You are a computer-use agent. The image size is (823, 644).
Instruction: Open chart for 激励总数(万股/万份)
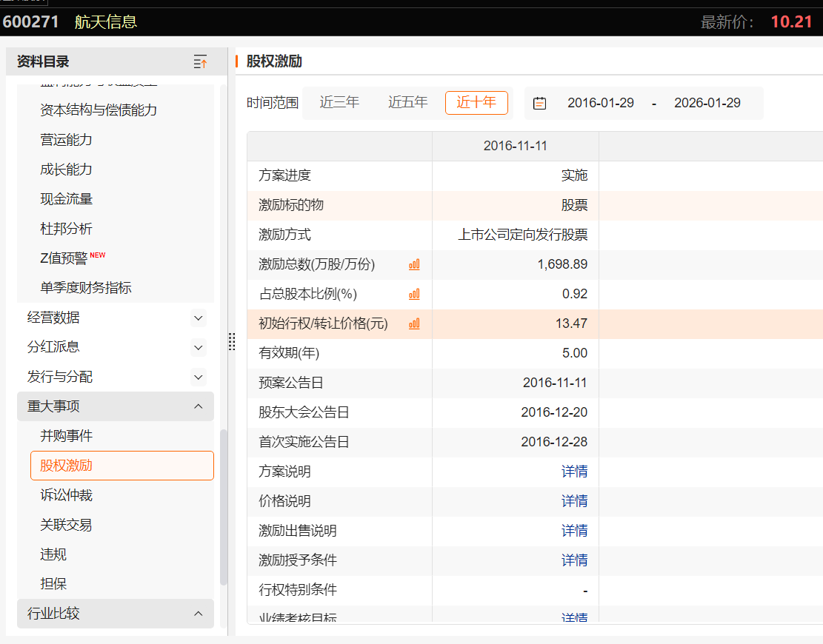[x=414, y=264]
